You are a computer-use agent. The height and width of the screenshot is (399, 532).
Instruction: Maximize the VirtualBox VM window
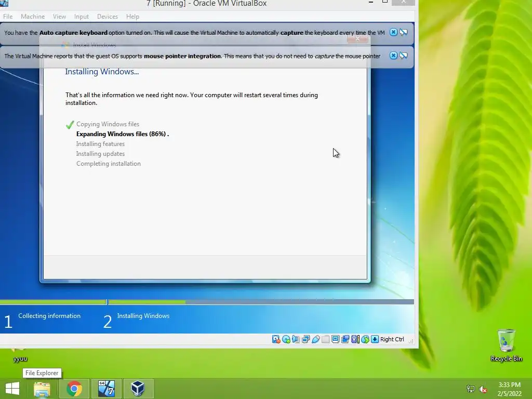tap(385, 2)
